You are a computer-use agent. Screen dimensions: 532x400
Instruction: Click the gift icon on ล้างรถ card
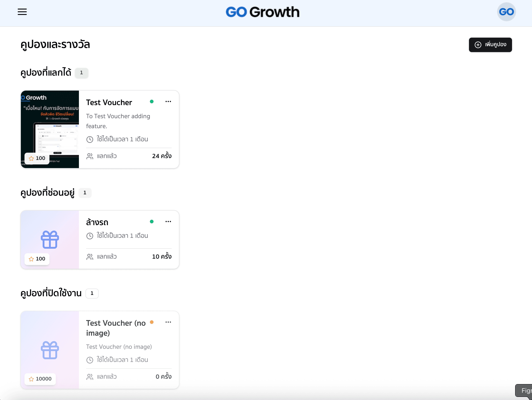click(x=50, y=239)
